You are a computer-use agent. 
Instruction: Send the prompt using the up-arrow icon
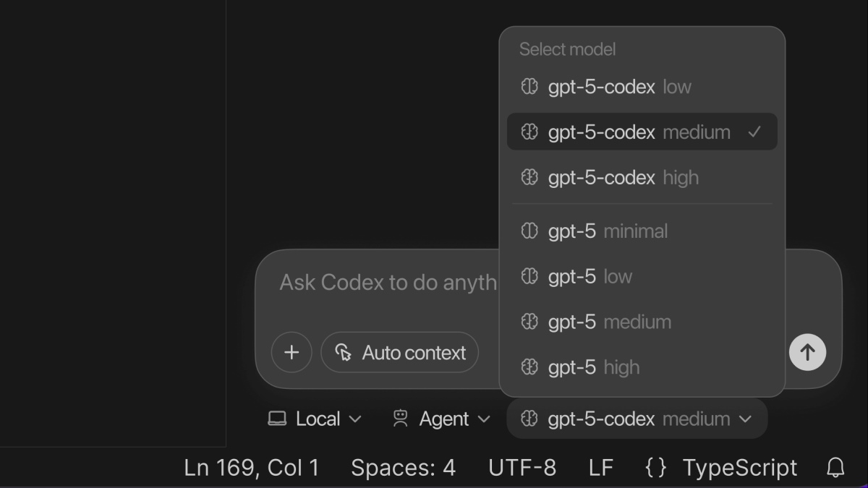point(807,352)
